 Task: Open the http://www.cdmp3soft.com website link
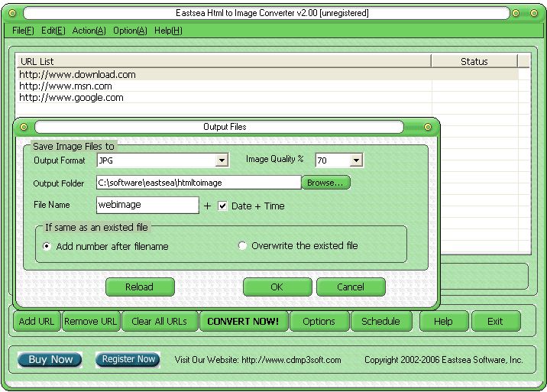[x=291, y=360]
